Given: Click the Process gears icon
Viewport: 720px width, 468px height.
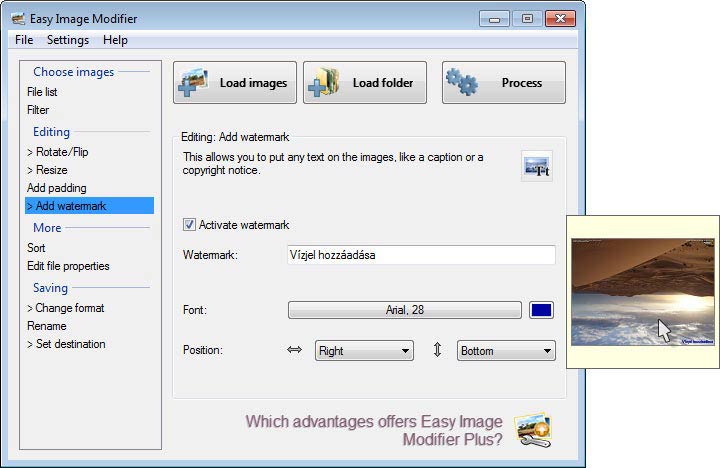Looking at the screenshot, I should point(462,83).
